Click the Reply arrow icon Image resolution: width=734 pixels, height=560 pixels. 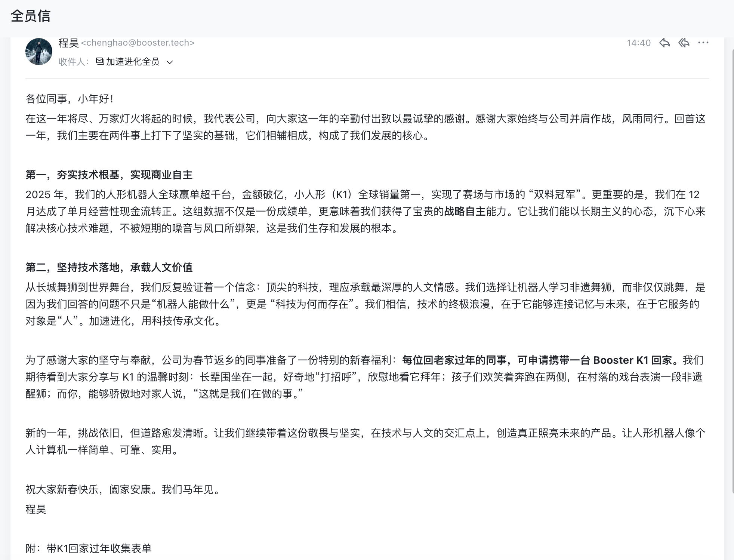coord(664,43)
